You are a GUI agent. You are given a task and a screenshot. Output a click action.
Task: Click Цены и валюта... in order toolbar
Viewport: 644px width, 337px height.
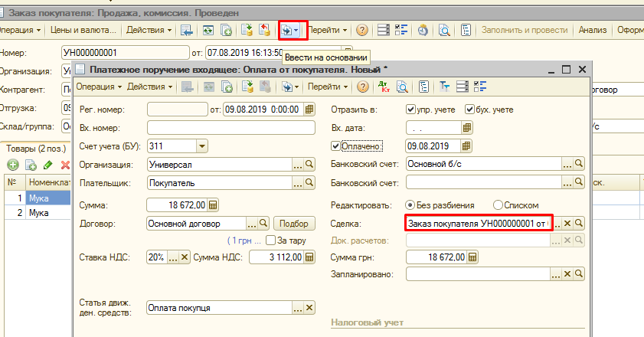coord(83,30)
